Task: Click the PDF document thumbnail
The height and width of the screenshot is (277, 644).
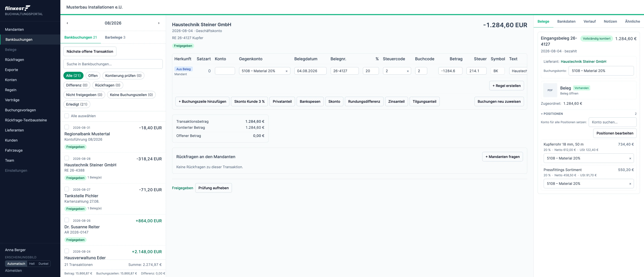Action: [x=550, y=90]
